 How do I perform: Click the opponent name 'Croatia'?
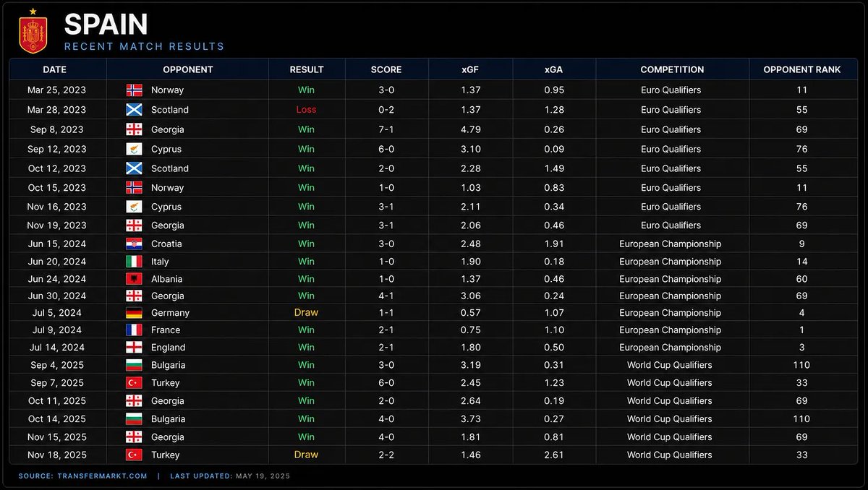tap(166, 244)
